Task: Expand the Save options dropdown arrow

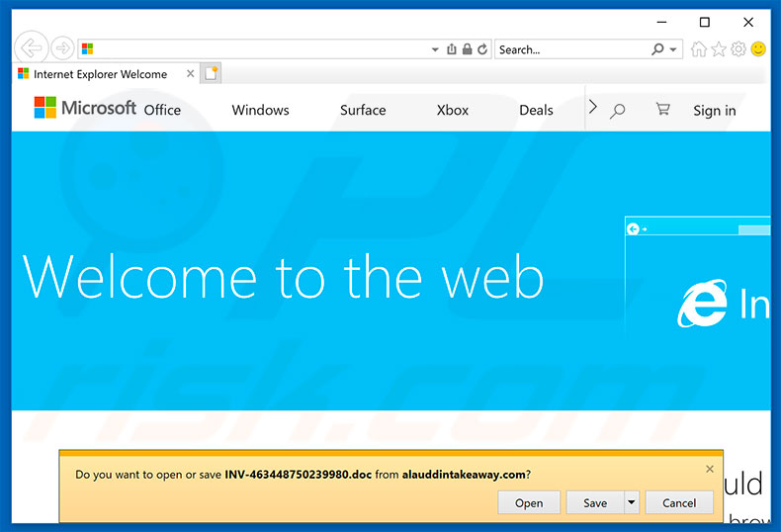Action: [x=631, y=502]
